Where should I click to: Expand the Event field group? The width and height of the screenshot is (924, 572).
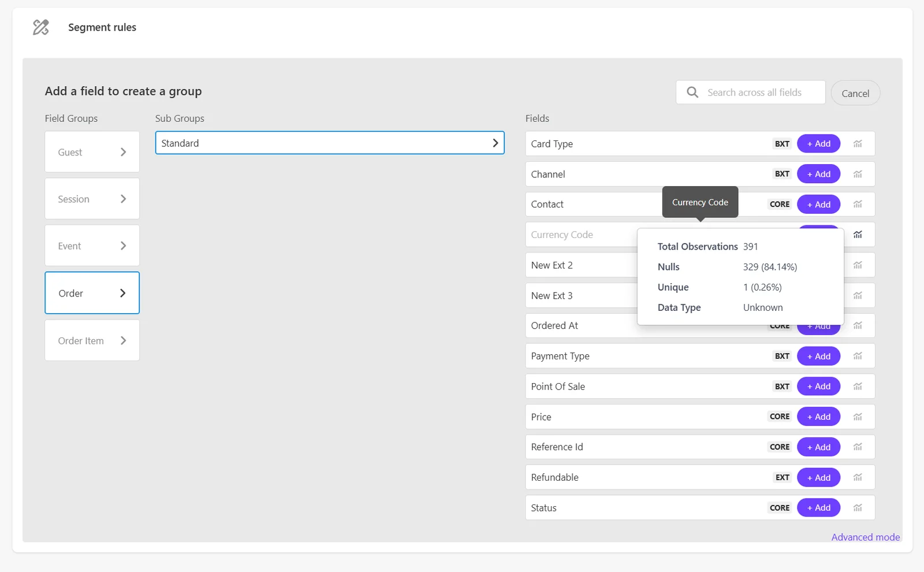[x=92, y=246]
